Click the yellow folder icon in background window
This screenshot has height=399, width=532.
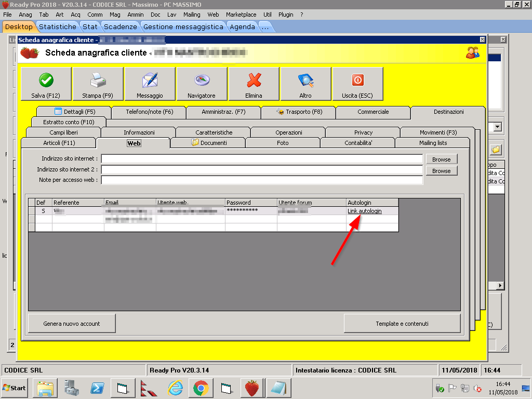click(496, 149)
